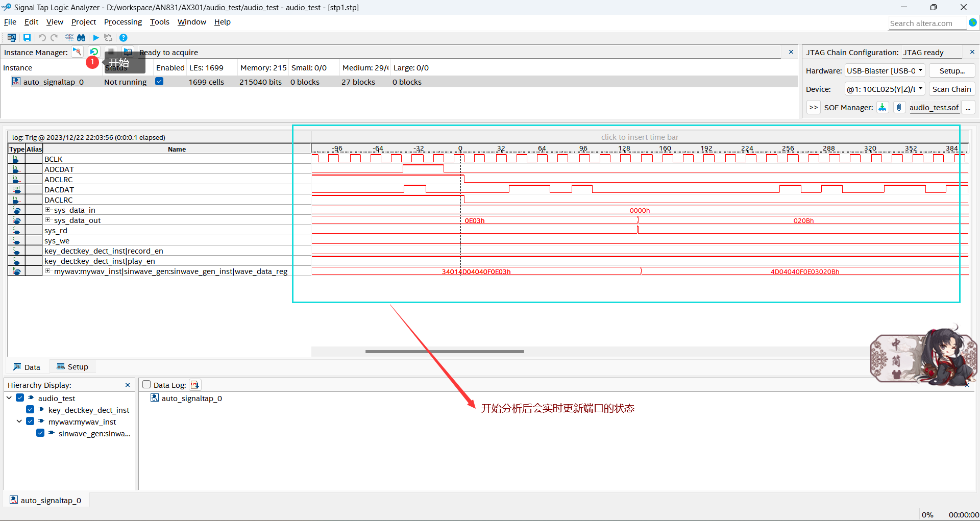Click the Alias column header
Screen dimensions: 980x521
pyautogui.click(x=34, y=149)
